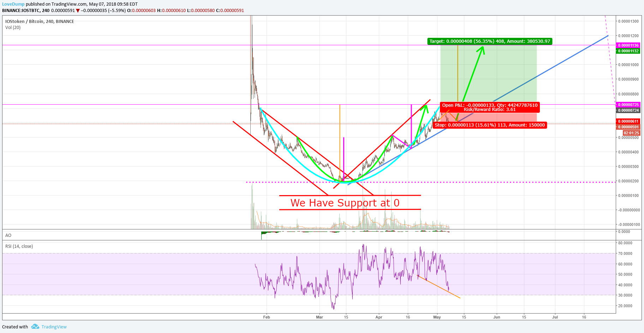
Task: Click the 0.00000724 price label
Action: point(628,110)
